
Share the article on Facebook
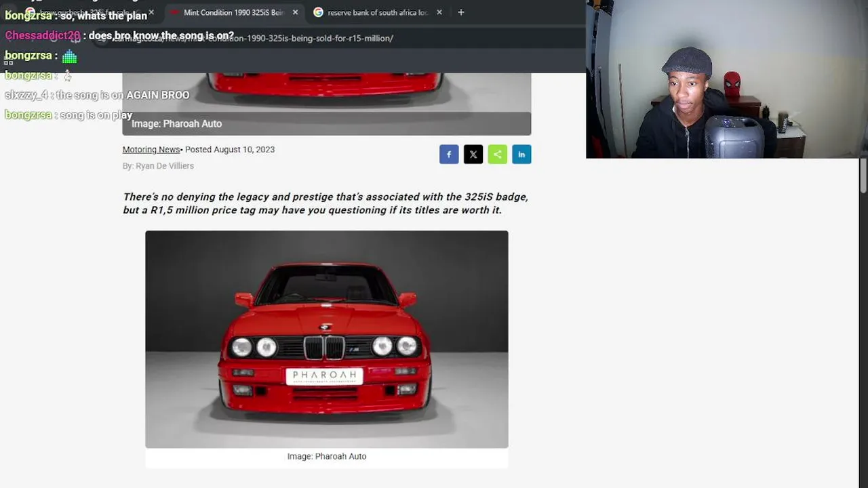(x=449, y=155)
